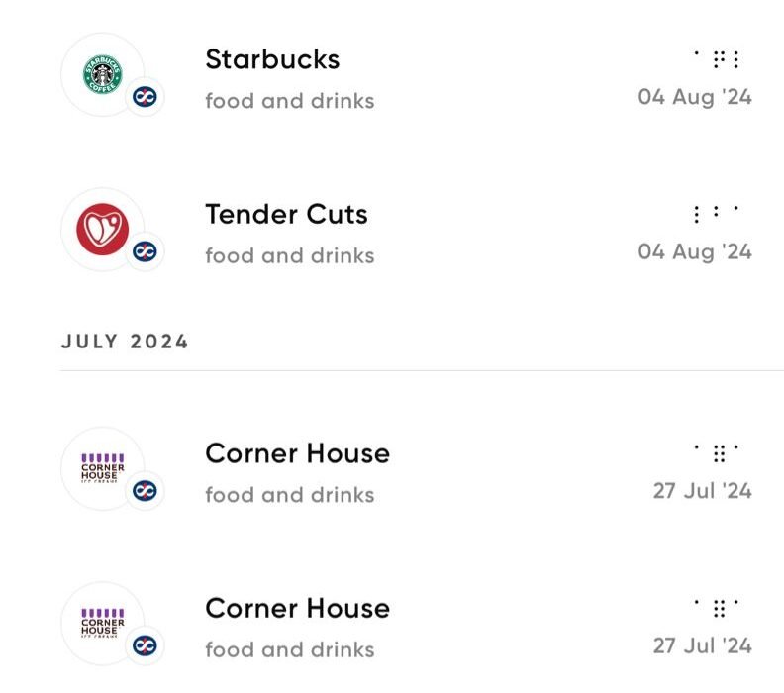Show hidden amount for first Corner House entry

click(x=718, y=453)
